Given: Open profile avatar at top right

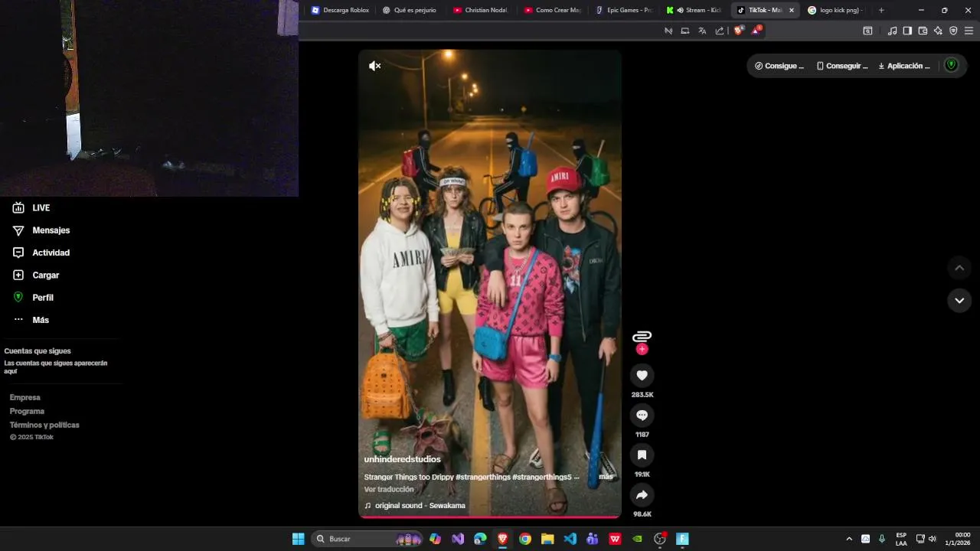Looking at the screenshot, I should [x=952, y=65].
